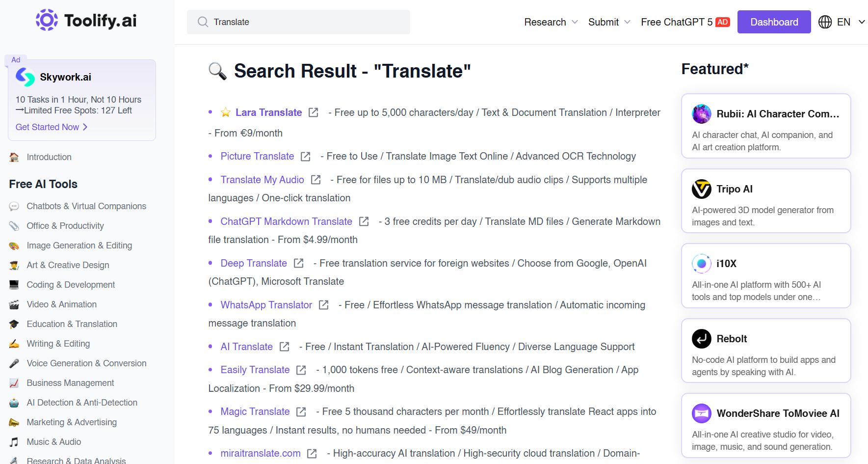This screenshot has height=464, width=868.
Task: Open external link icon beside Picture Translate
Action: (305, 156)
